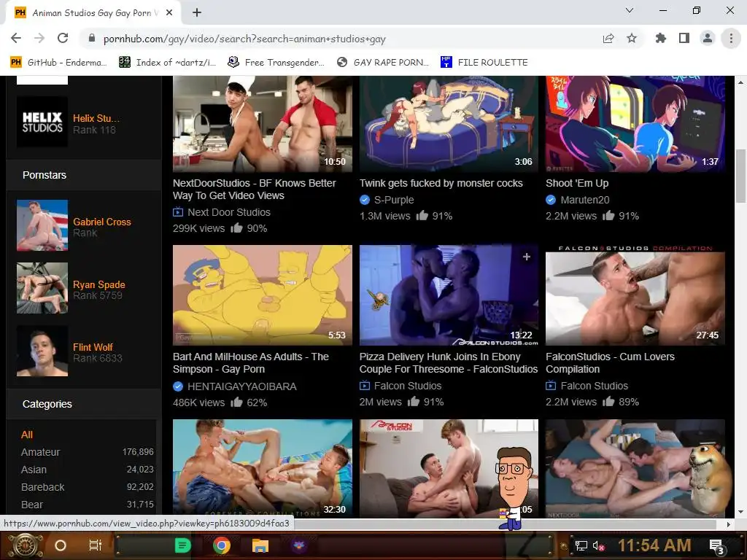View site information via the lock icon
This screenshot has height=560, width=747.
(x=92, y=39)
